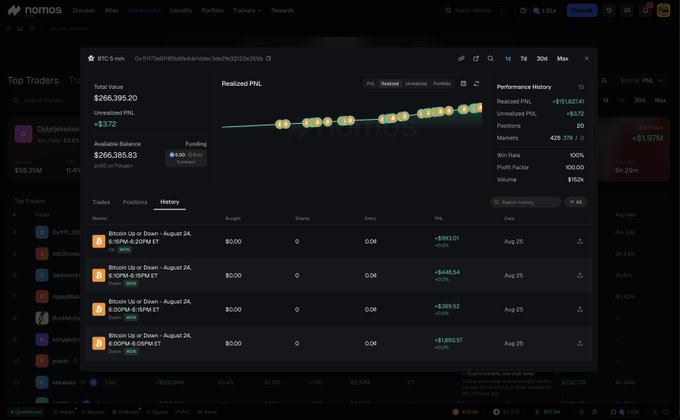
Task: Set popup time range to 7d
Action: pyautogui.click(x=523, y=59)
